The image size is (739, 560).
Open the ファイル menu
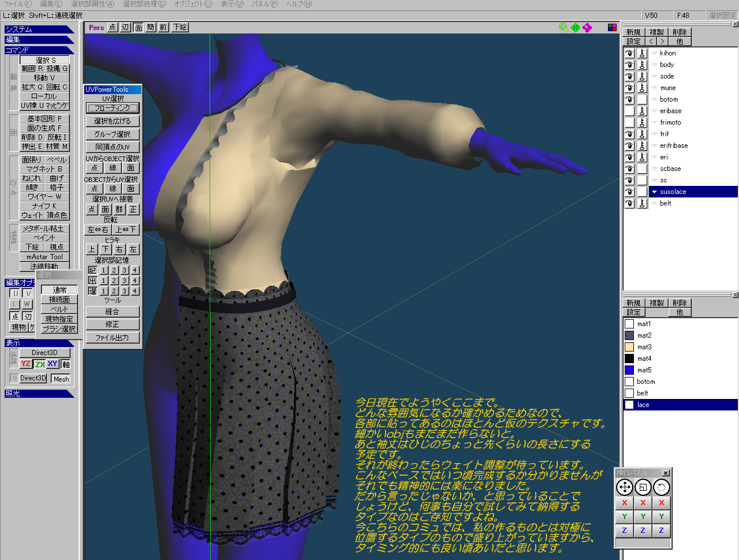tap(17, 4)
